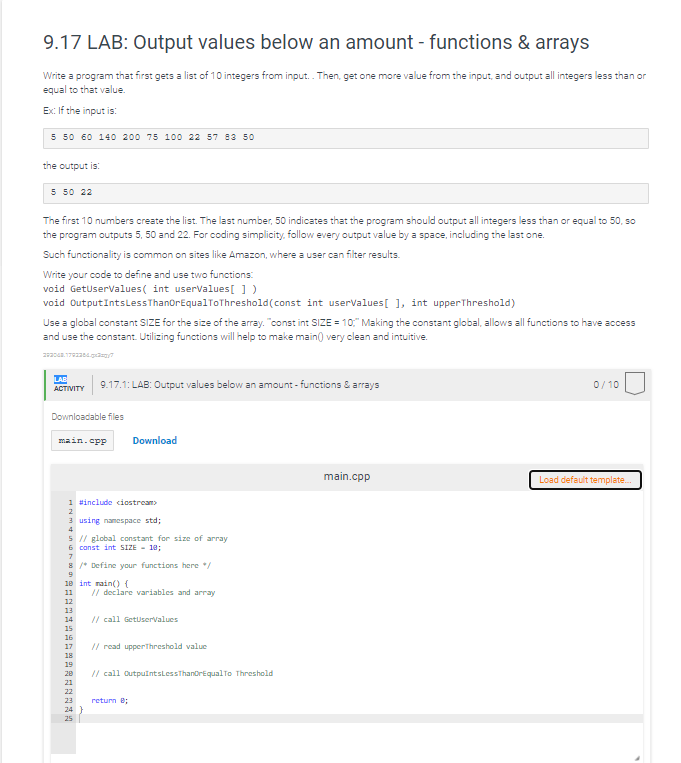
Task: Click the using namespace std; line
Action: point(120,520)
